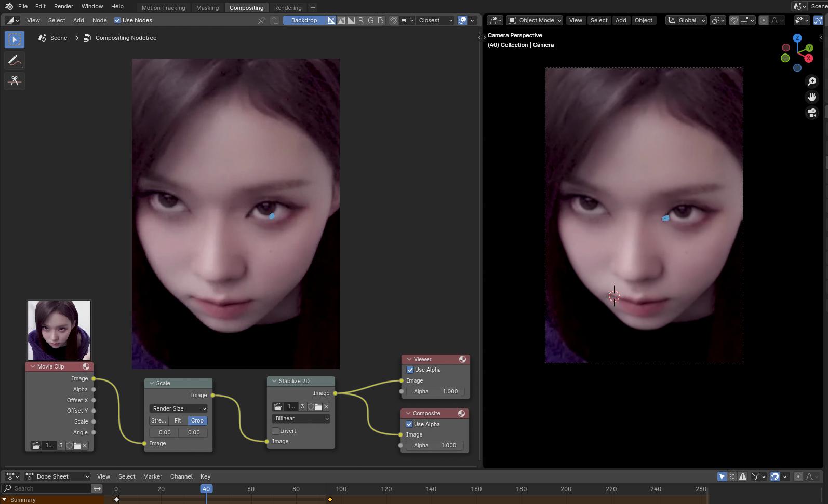Toggle dope sheet snapping magnet icon
Screen dimensions: 828x504
coord(774,476)
